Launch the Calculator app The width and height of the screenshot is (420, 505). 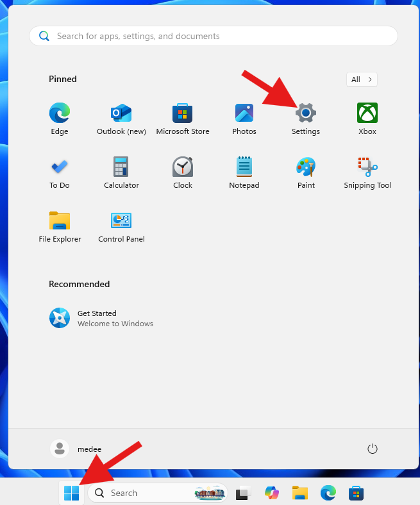[121, 172]
